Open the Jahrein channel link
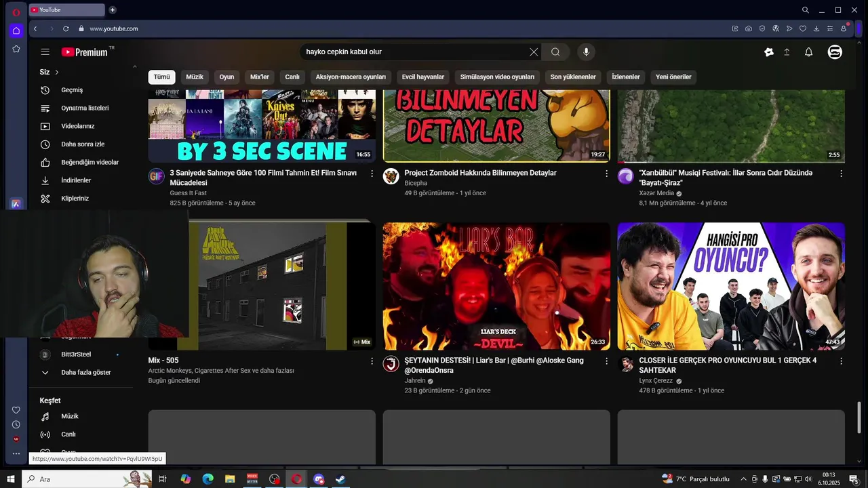 pos(415,381)
